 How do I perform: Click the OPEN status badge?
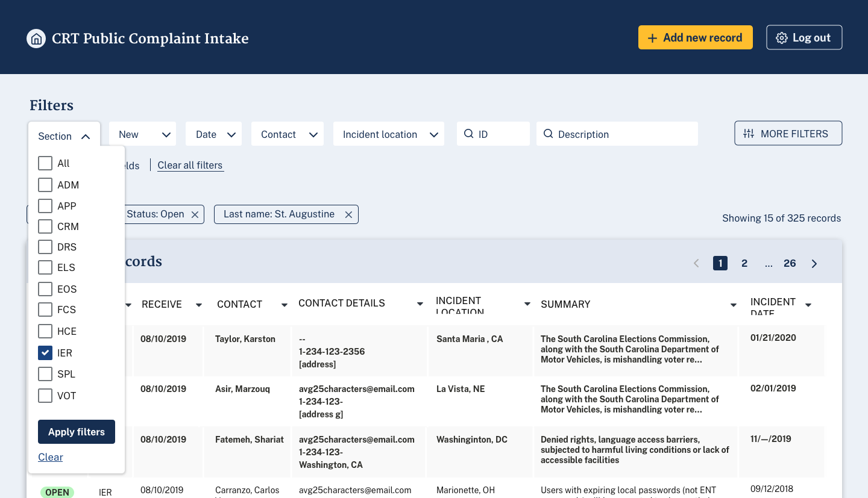point(57,492)
